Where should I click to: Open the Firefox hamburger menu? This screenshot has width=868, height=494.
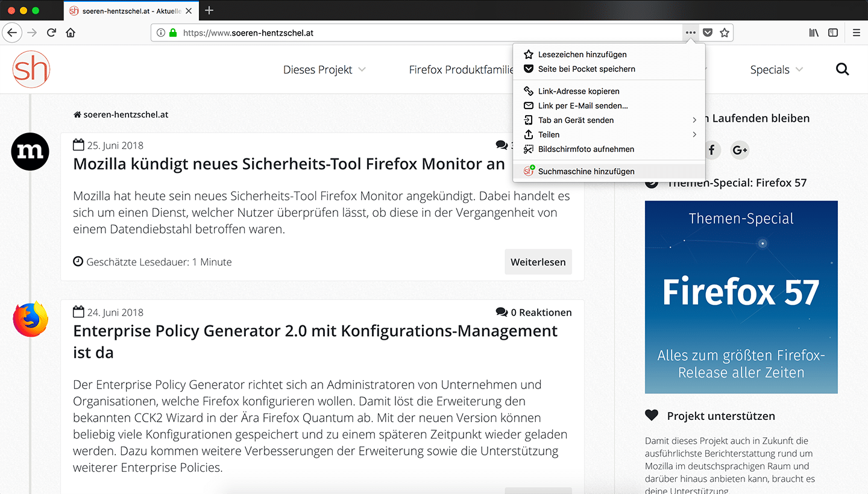coord(857,33)
